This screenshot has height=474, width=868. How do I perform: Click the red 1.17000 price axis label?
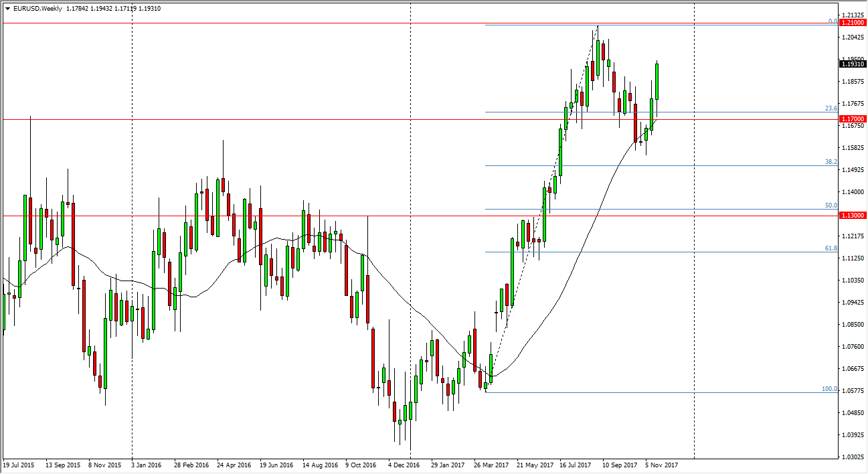point(854,118)
